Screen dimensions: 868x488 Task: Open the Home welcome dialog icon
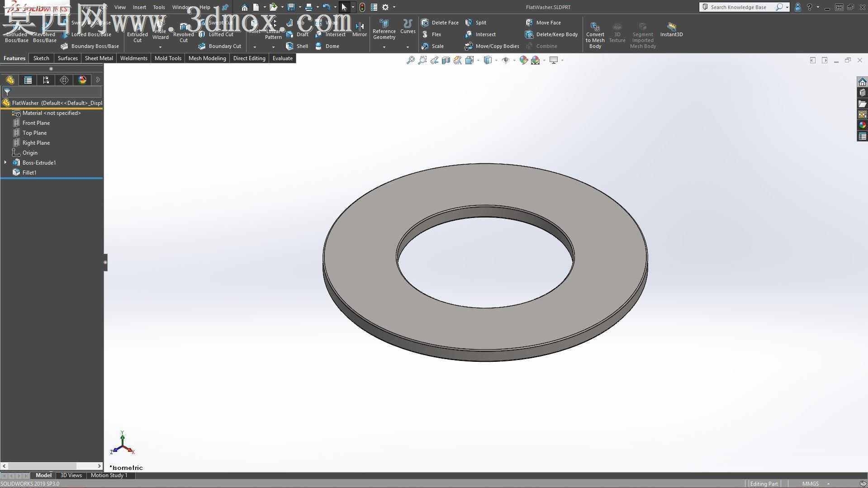[244, 7]
